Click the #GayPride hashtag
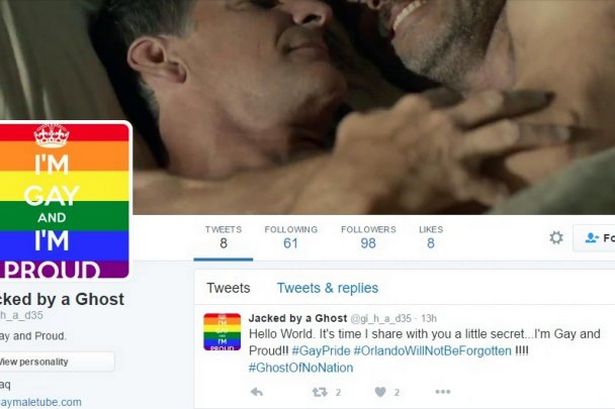The height and width of the screenshot is (409, 615). tap(321, 351)
